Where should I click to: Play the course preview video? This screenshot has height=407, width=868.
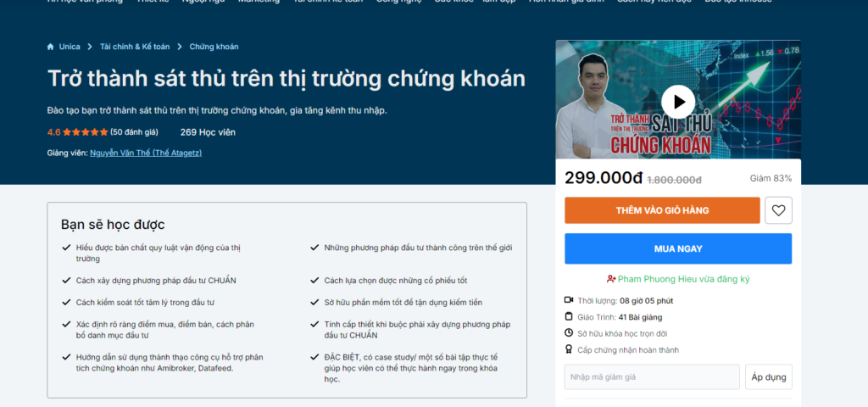tap(677, 102)
